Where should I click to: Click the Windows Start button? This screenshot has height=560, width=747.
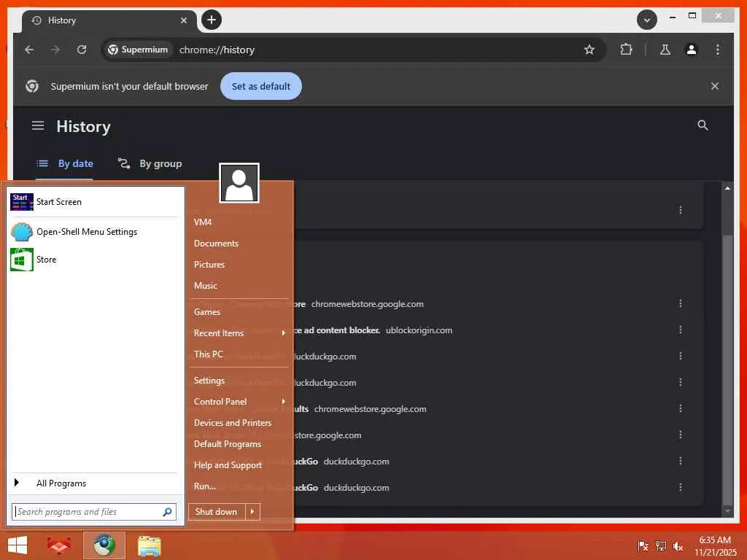tap(18, 545)
